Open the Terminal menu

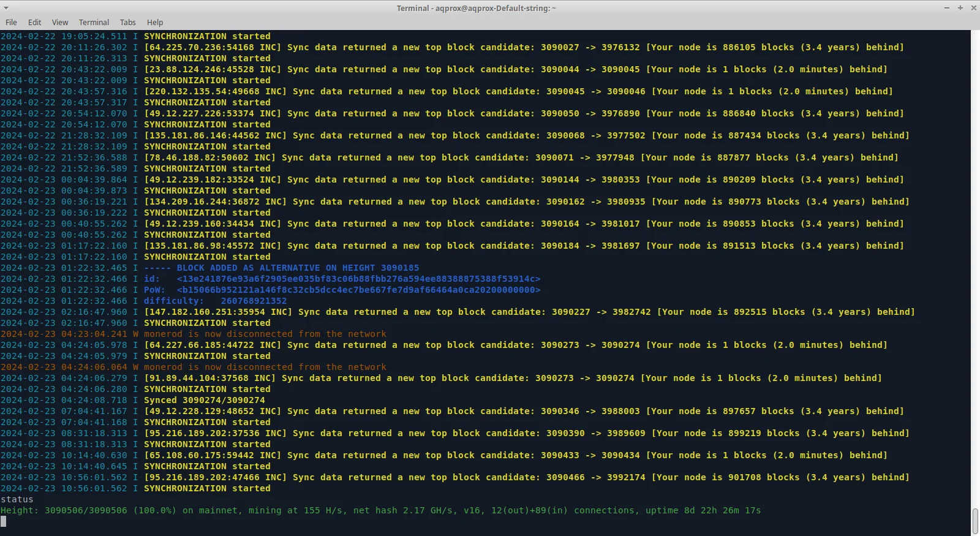click(94, 22)
